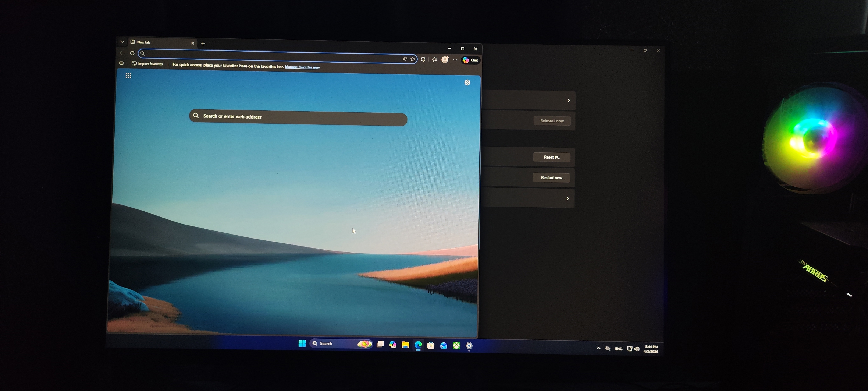Click the Read aloud icon in address bar

click(404, 59)
